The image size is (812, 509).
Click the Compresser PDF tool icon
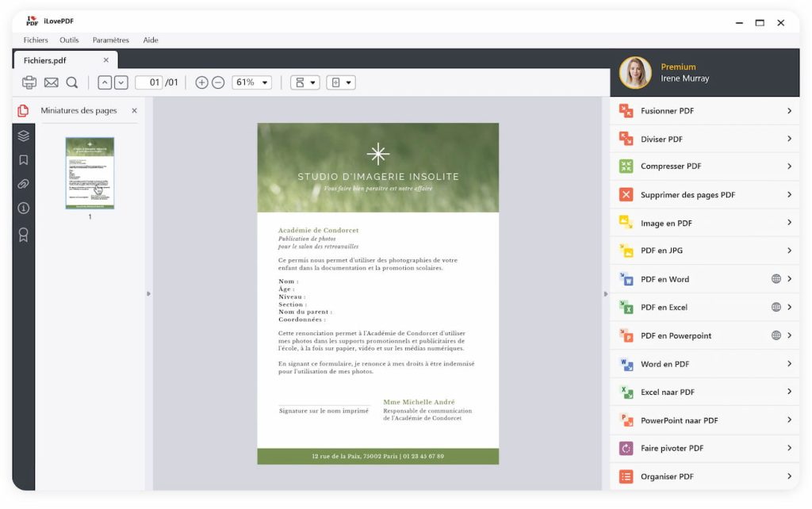coord(626,166)
